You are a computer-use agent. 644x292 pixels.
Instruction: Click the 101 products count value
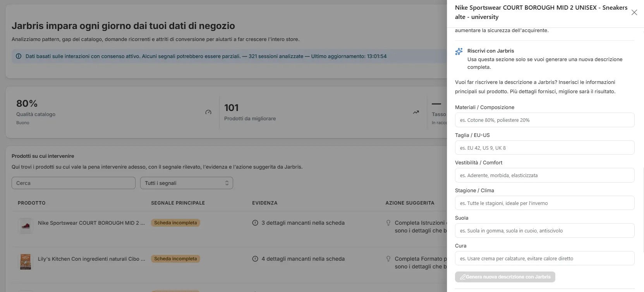(231, 108)
